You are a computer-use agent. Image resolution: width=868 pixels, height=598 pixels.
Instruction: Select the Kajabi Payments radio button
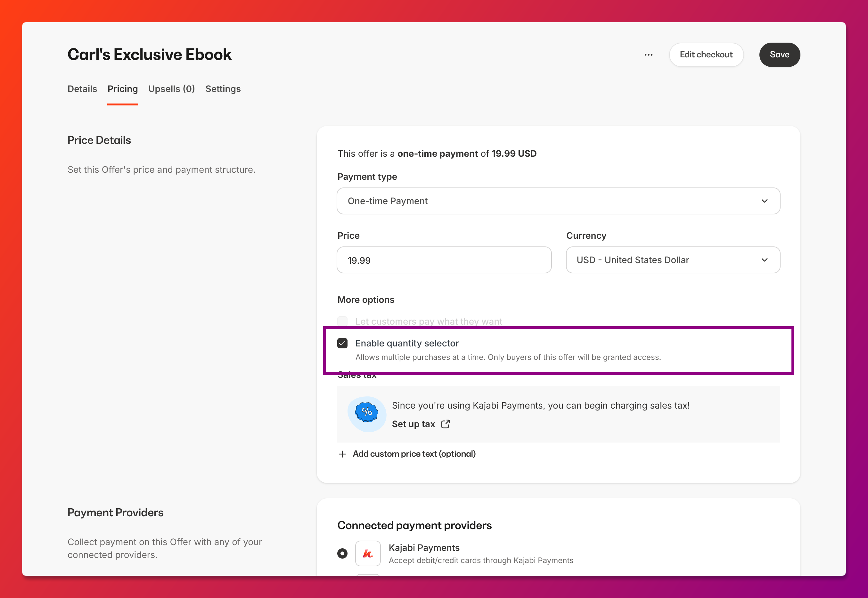342,553
